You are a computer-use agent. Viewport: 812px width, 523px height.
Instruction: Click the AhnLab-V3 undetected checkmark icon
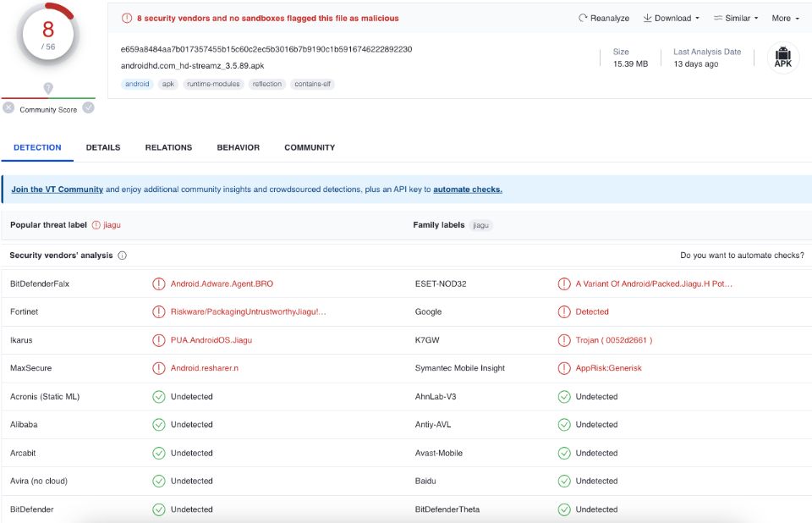coord(564,397)
